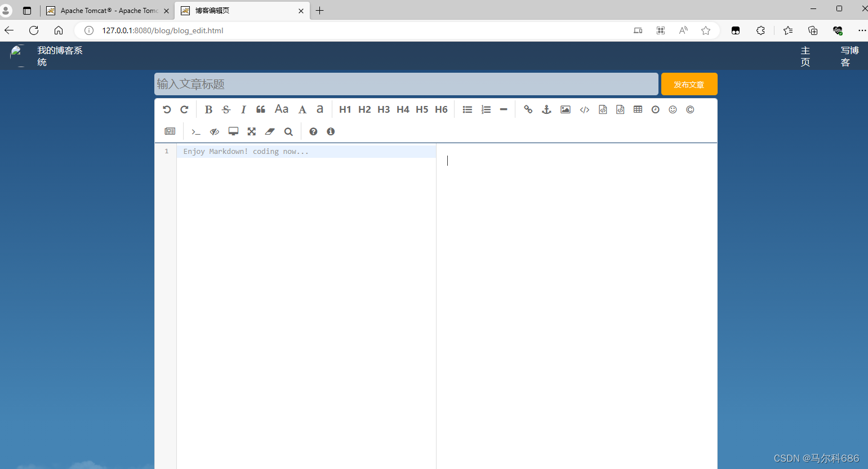The image size is (868, 469).
Task: Click the 我的博客系统 site title
Action: [x=60, y=56]
